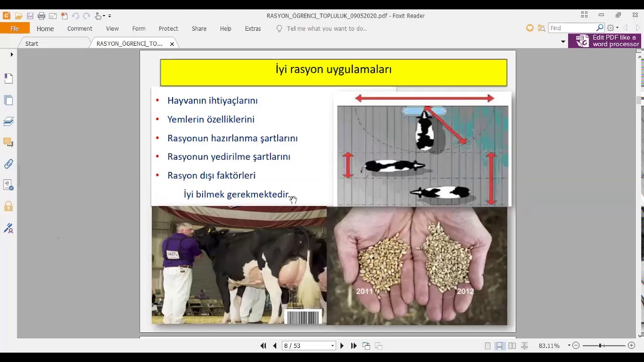Open the Pages thumbnails panel icon
The height and width of the screenshot is (362, 644).
[9, 100]
